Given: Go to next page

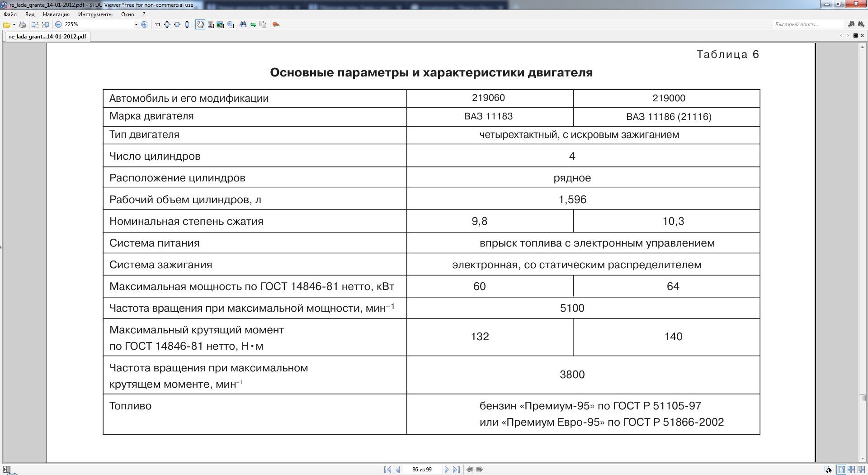Looking at the screenshot, I should (446, 470).
